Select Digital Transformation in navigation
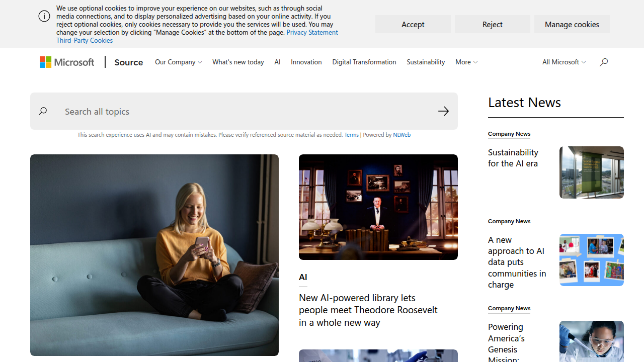Image resolution: width=644 pixels, height=362 pixels. click(x=364, y=62)
